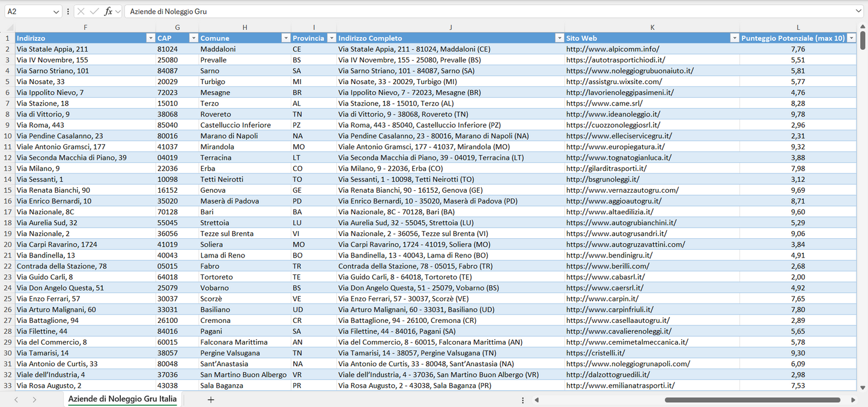Open the https://cristelli.it/ link
This screenshot has width=868, height=407.
tap(595, 353)
